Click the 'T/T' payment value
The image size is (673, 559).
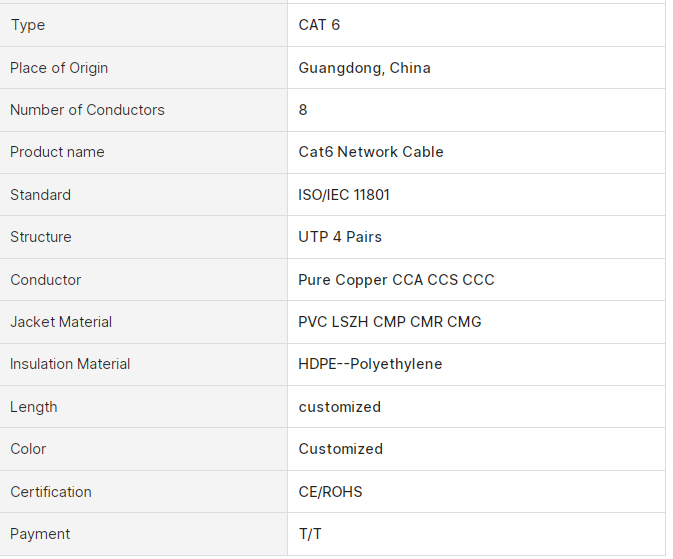tap(310, 534)
